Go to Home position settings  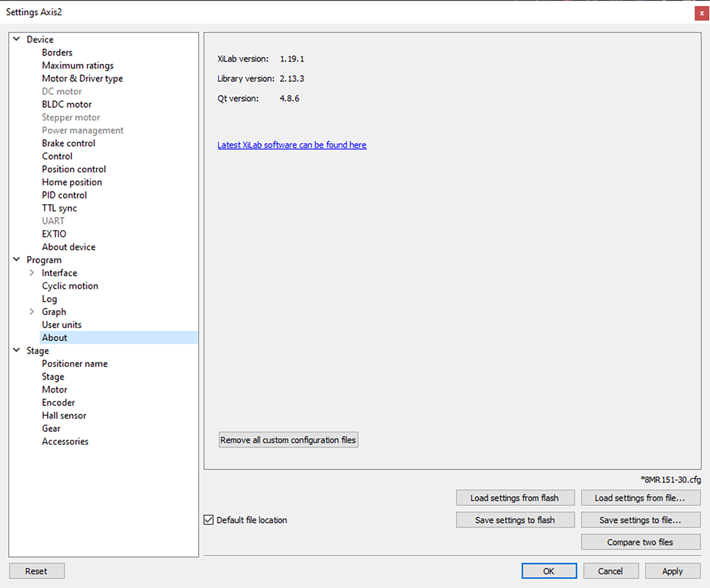[x=72, y=182]
